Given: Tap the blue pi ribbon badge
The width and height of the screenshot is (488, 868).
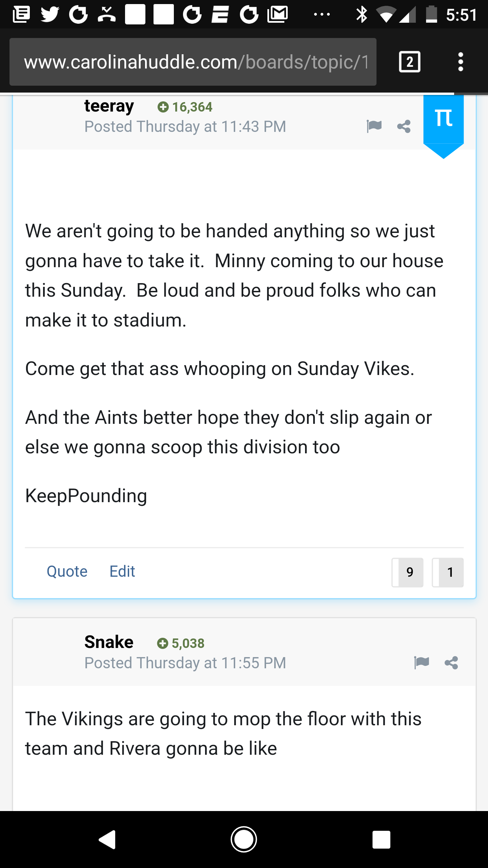Looking at the screenshot, I should point(443,126).
